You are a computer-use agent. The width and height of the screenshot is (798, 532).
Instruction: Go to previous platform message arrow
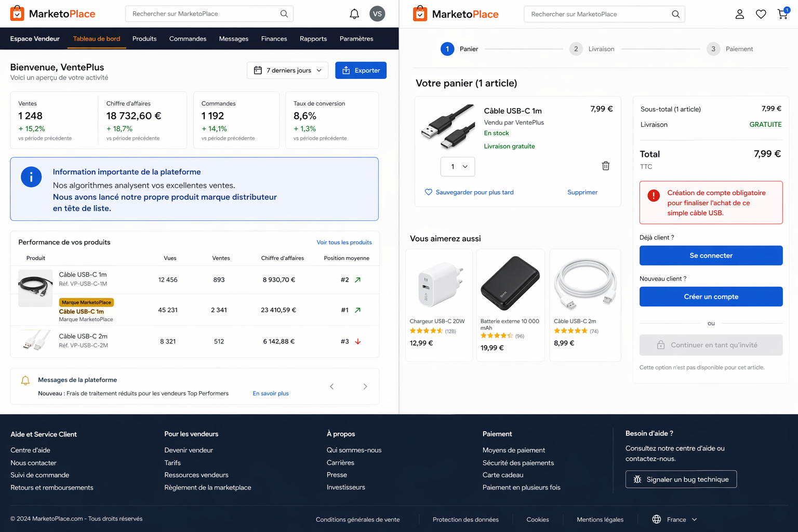coord(332,387)
